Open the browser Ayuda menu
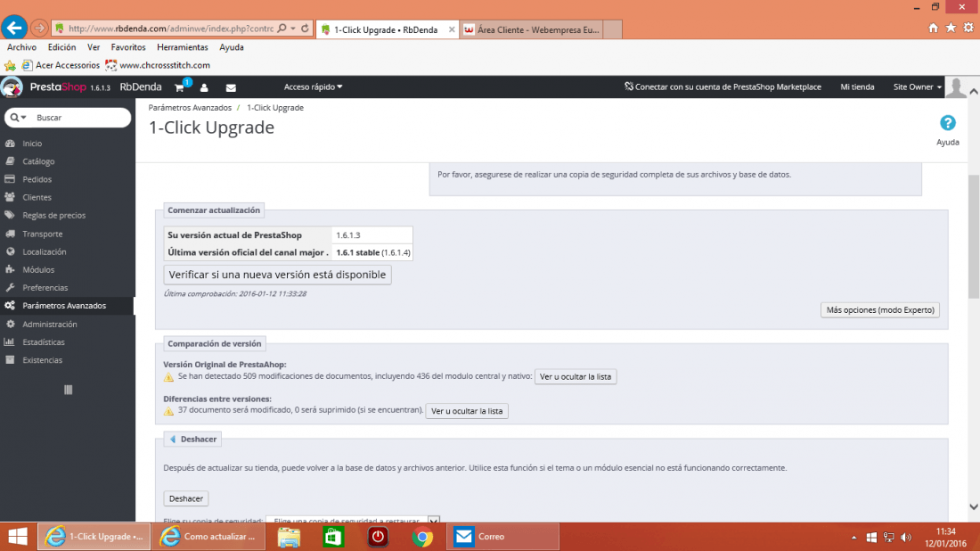Image resolution: width=980 pixels, height=551 pixels. [x=232, y=47]
